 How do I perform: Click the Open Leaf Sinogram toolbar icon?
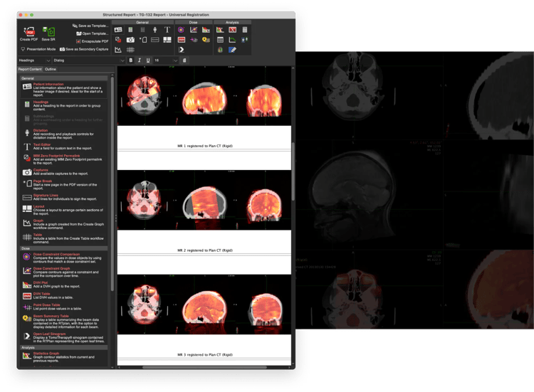click(x=182, y=50)
